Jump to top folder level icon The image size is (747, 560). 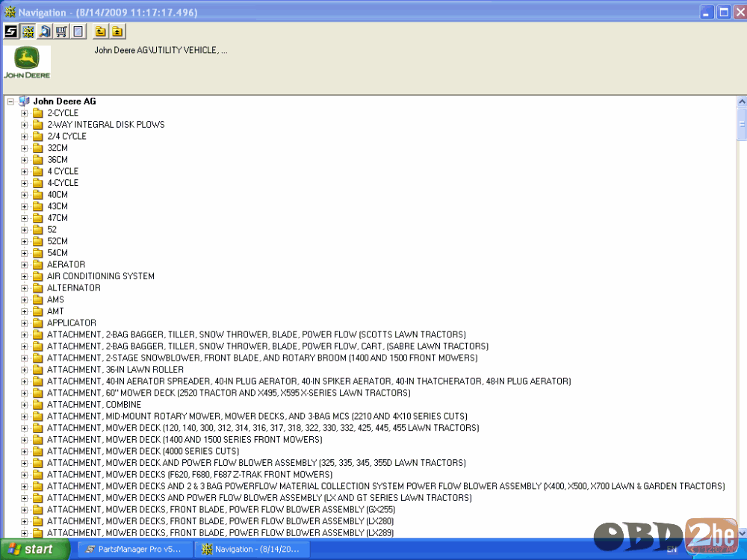click(117, 32)
